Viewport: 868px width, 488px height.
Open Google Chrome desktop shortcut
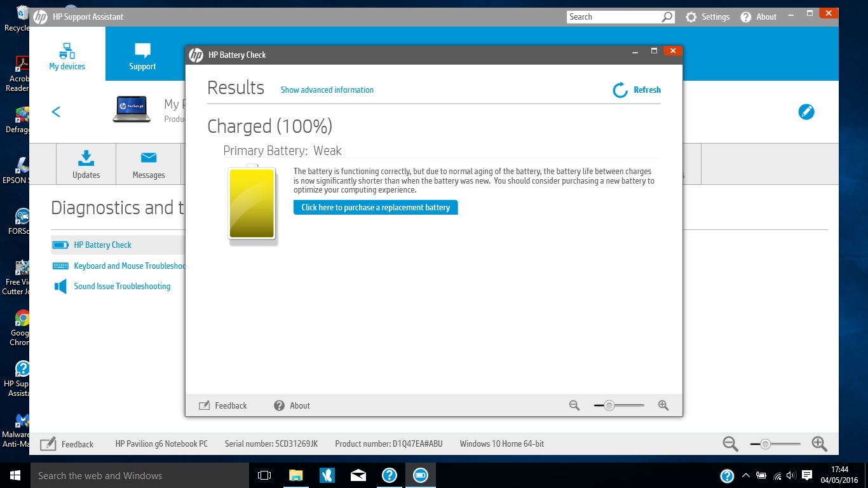point(20,327)
